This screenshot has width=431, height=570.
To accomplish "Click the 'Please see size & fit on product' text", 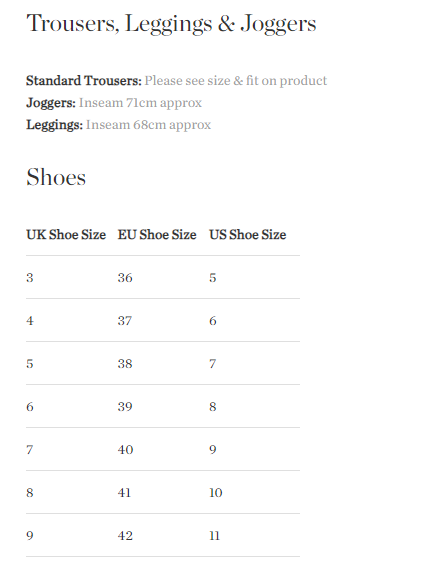I will (236, 81).
